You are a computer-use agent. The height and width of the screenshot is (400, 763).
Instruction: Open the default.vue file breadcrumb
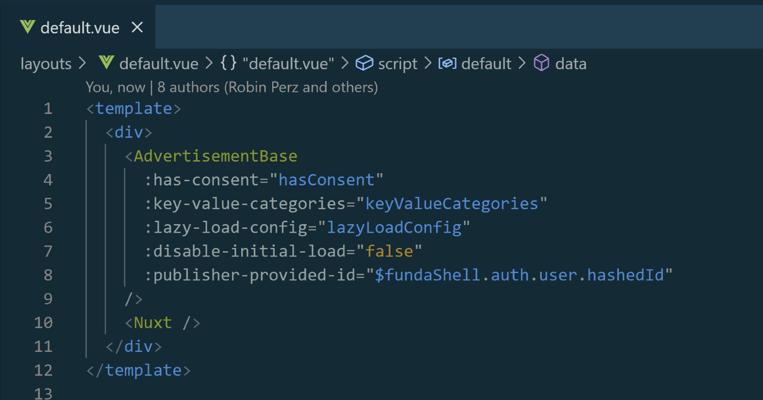159,64
